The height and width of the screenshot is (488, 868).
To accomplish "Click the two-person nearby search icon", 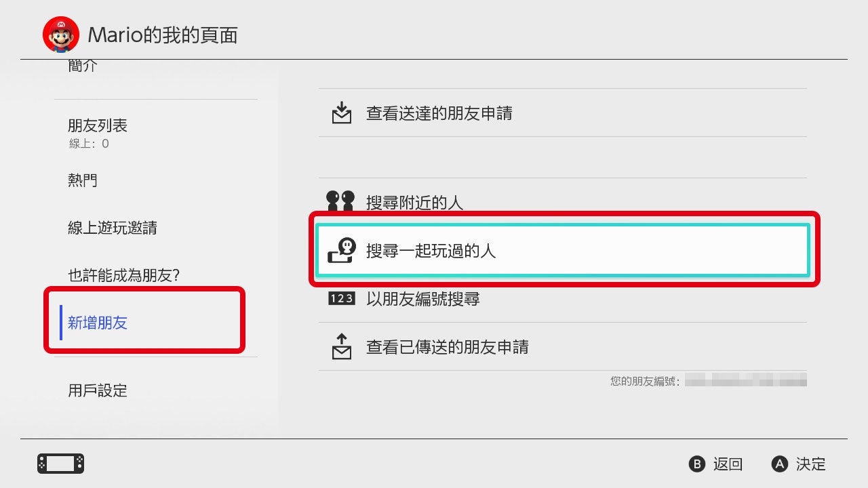I will click(340, 201).
